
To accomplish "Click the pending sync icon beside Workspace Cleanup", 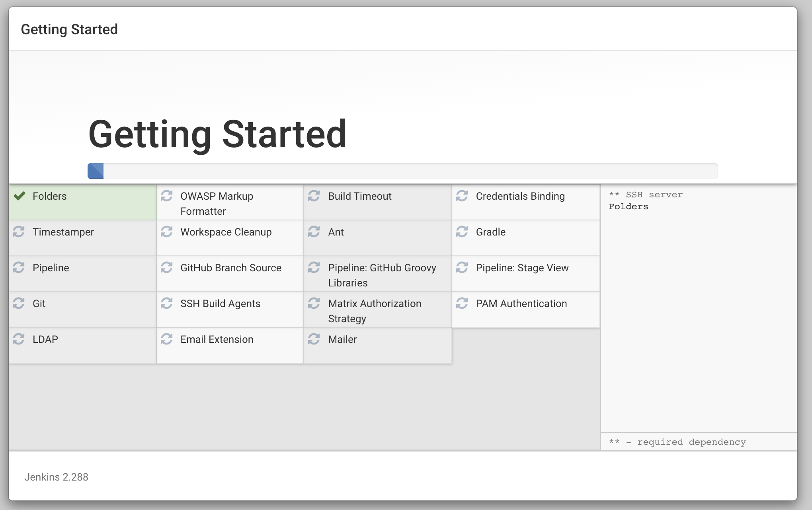I will [x=166, y=232].
